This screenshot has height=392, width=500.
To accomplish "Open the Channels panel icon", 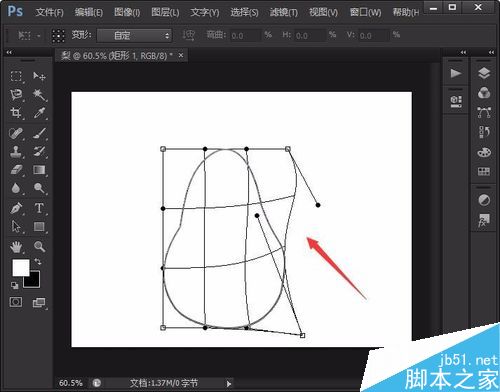I will point(484,93).
